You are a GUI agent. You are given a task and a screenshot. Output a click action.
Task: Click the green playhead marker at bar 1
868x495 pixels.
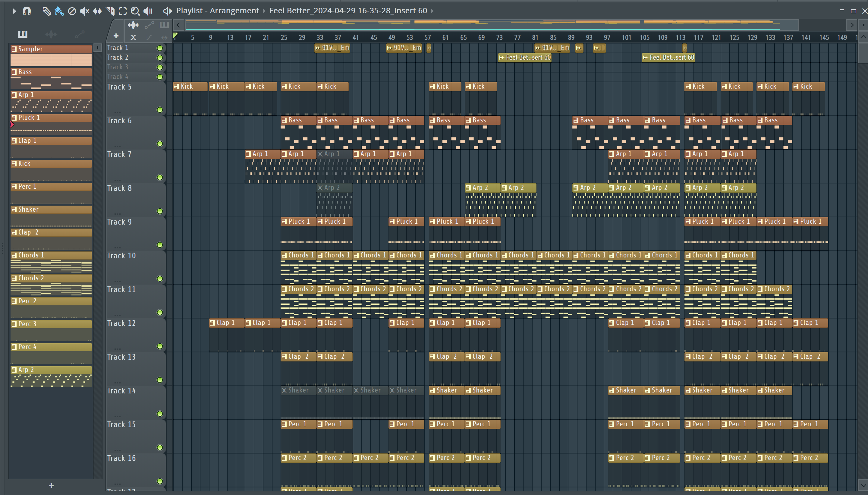(175, 35)
